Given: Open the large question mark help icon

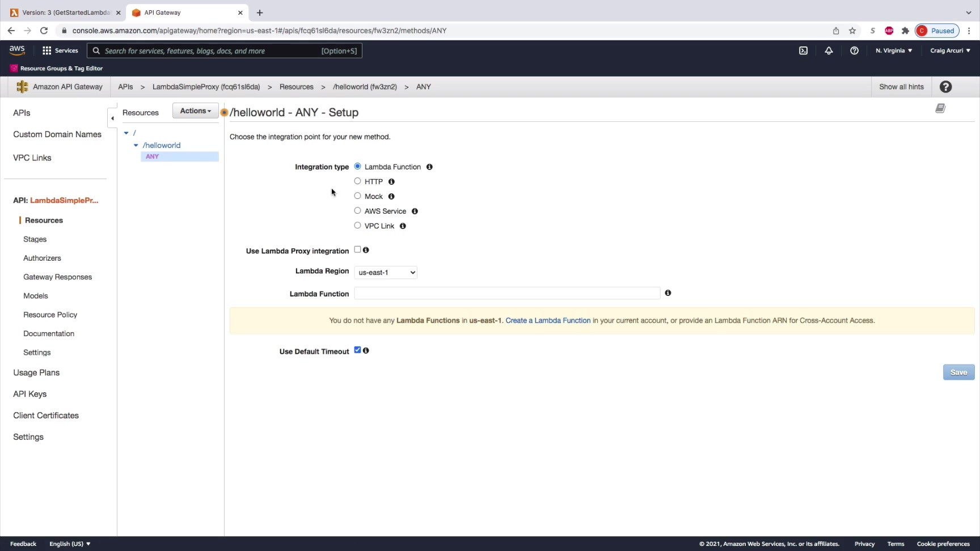Looking at the screenshot, I should pyautogui.click(x=945, y=87).
